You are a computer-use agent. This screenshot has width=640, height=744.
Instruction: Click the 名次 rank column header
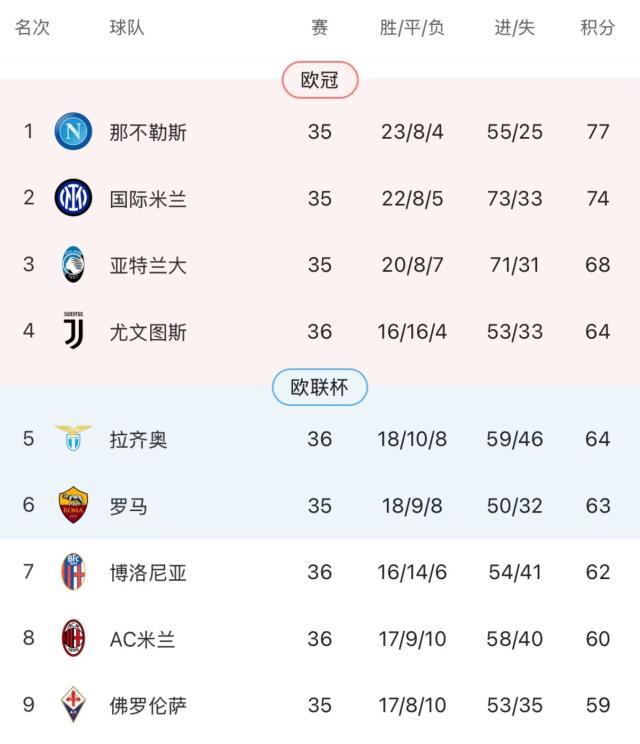click(x=32, y=28)
